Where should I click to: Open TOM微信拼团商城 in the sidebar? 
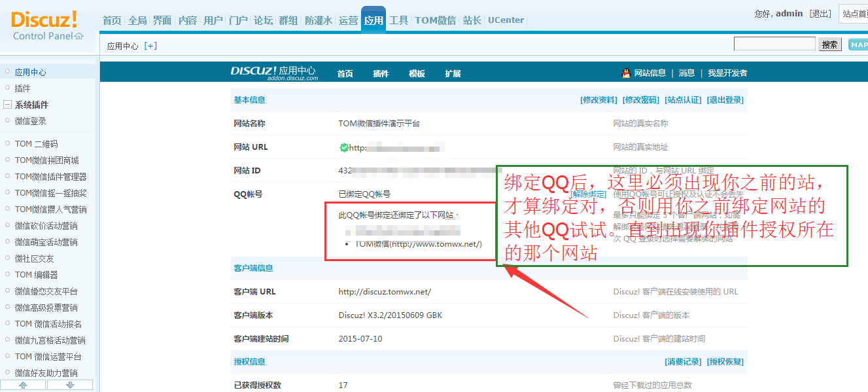click(46, 160)
